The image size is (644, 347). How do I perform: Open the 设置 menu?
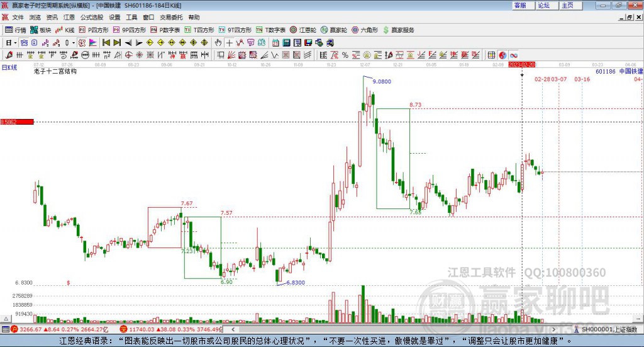pos(114,17)
